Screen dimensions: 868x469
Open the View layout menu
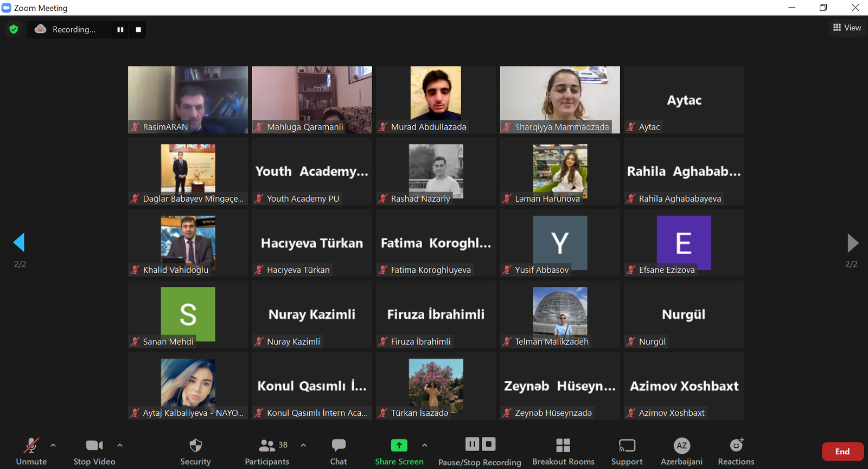click(847, 28)
